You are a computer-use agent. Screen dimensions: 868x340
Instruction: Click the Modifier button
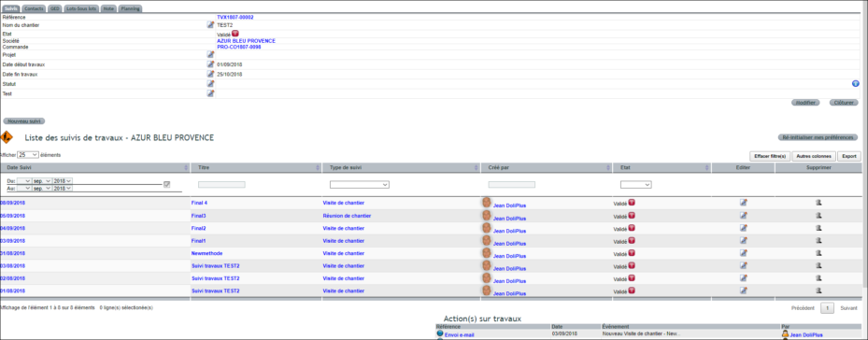point(805,103)
